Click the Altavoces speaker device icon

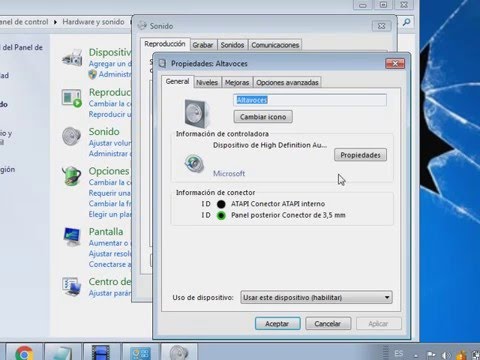(x=197, y=114)
